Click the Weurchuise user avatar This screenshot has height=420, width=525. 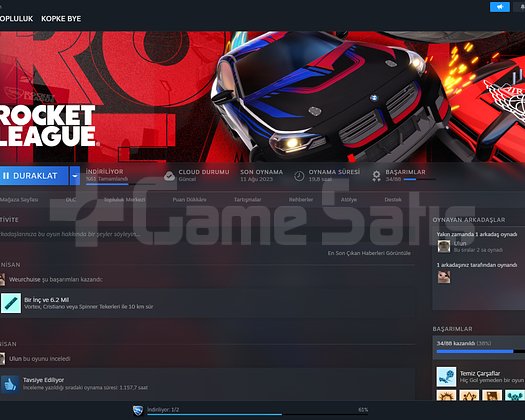coord(2,279)
